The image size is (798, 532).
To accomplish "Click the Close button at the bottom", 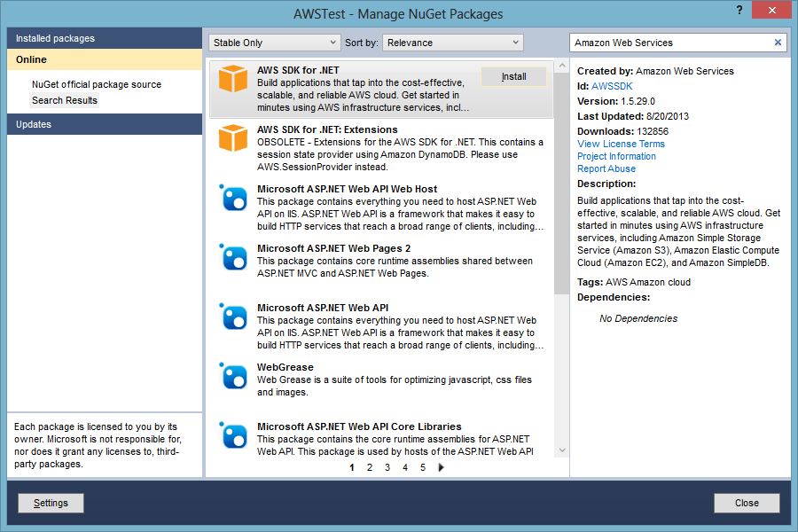I will pos(747,503).
